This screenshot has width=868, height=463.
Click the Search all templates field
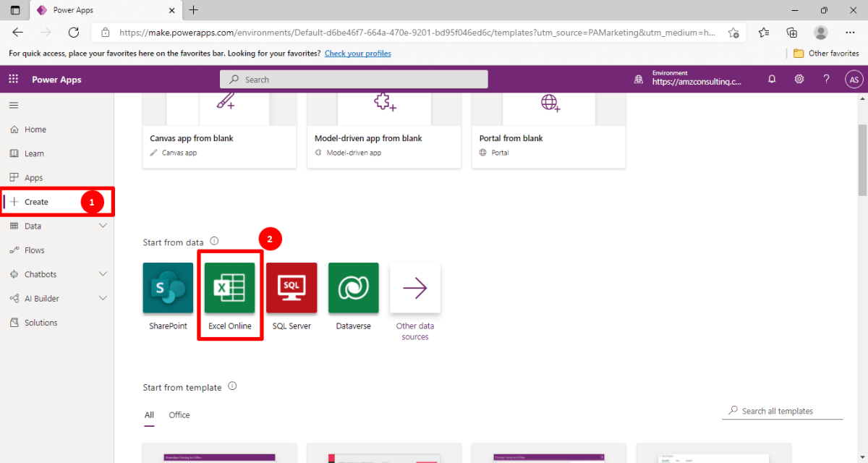coord(782,410)
